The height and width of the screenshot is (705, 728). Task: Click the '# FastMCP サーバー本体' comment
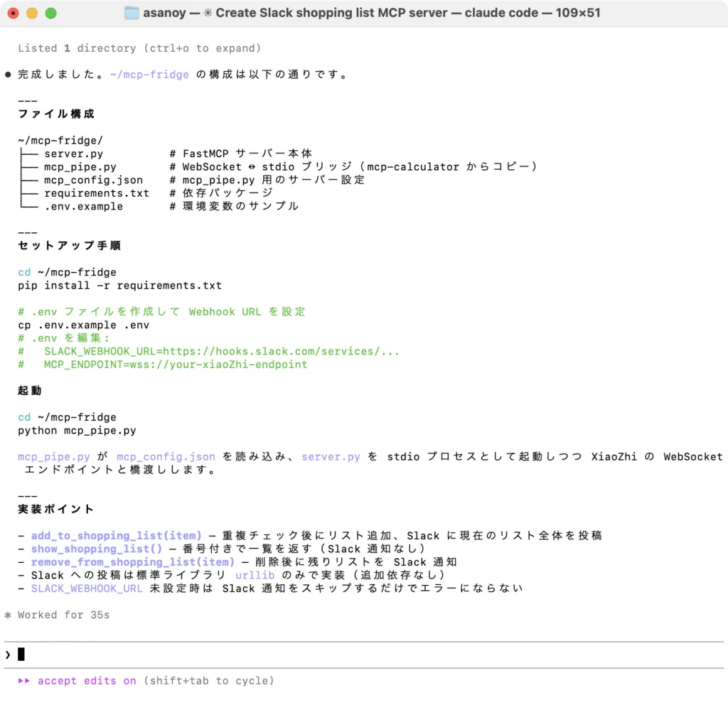241,154
